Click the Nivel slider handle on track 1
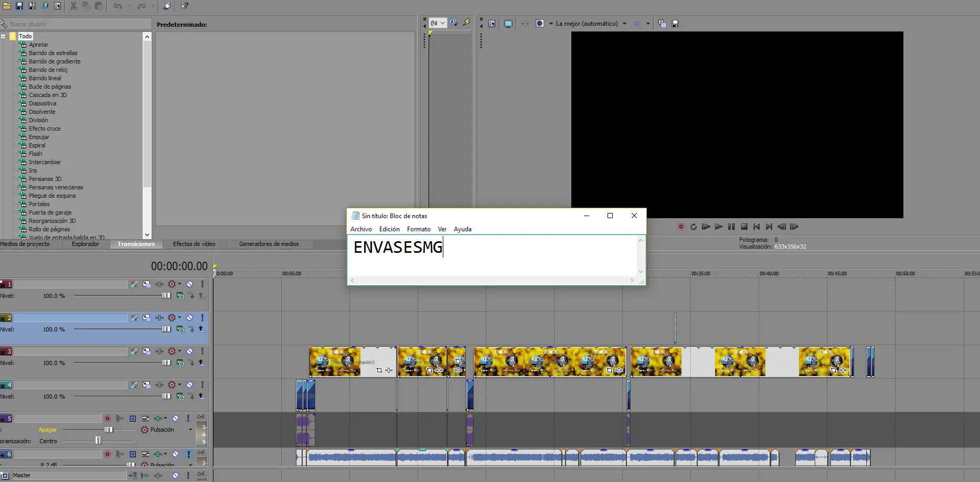This screenshot has height=482, width=980. tap(166, 296)
